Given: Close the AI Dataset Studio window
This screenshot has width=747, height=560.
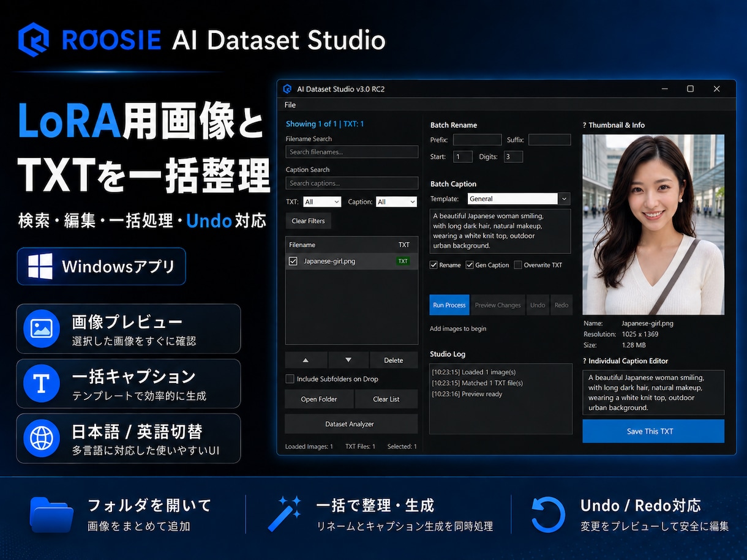Looking at the screenshot, I should [x=716, y=89].
